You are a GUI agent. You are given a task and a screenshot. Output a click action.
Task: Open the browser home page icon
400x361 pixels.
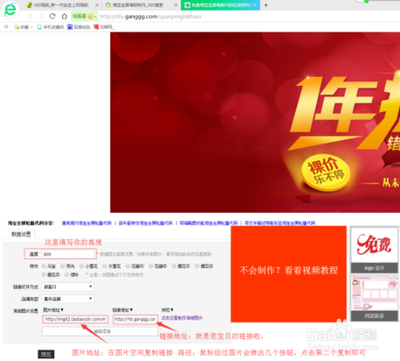click(64, 16)
